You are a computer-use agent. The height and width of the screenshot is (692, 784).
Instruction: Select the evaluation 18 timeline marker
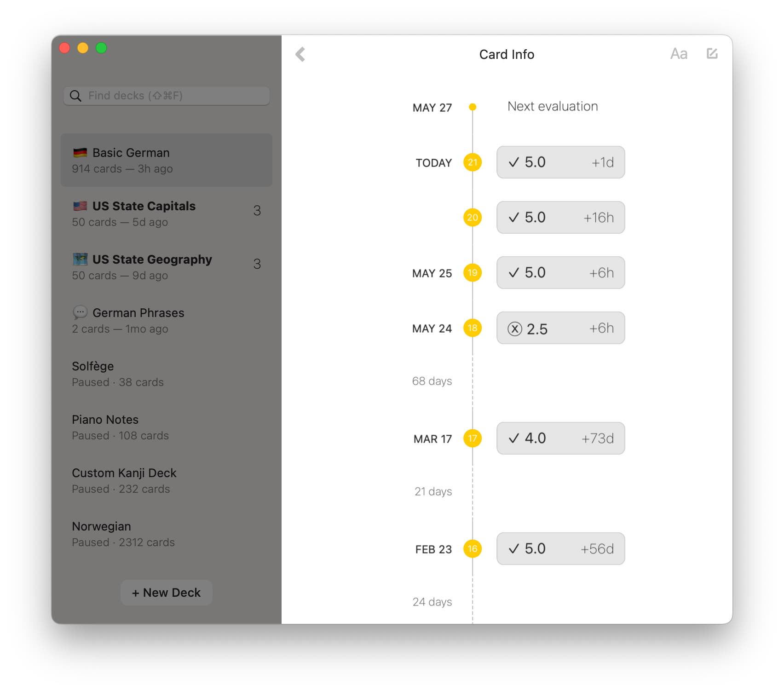click(x=473, y=328)
